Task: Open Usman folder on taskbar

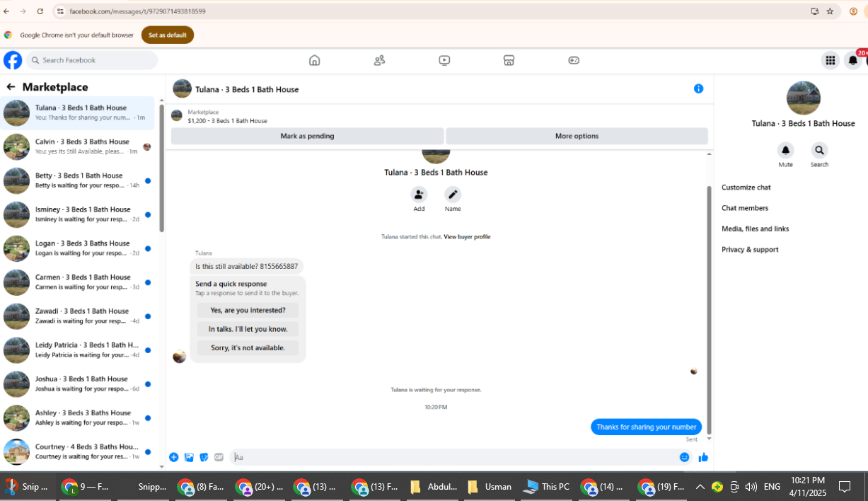Action: [489, 487]
